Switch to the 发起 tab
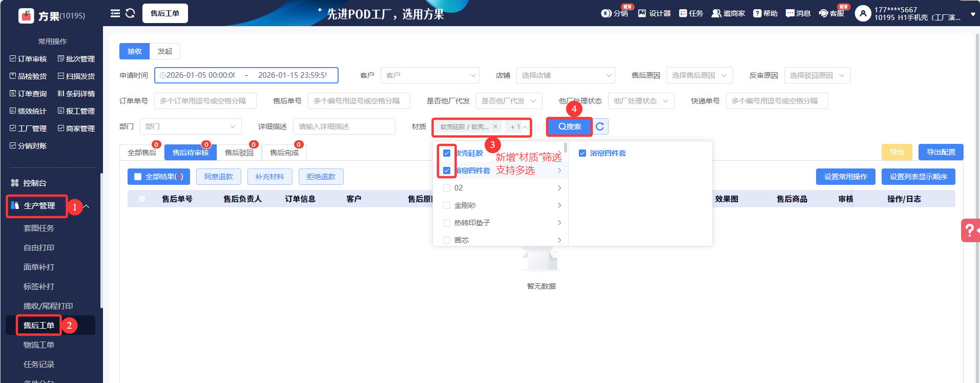Viewport: 980px width, 383px height. [164, 51]
